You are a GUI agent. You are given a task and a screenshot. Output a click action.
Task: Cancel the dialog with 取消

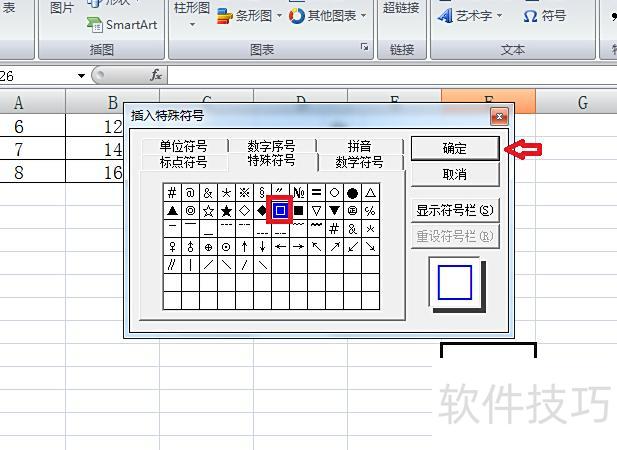click(455, 174)
